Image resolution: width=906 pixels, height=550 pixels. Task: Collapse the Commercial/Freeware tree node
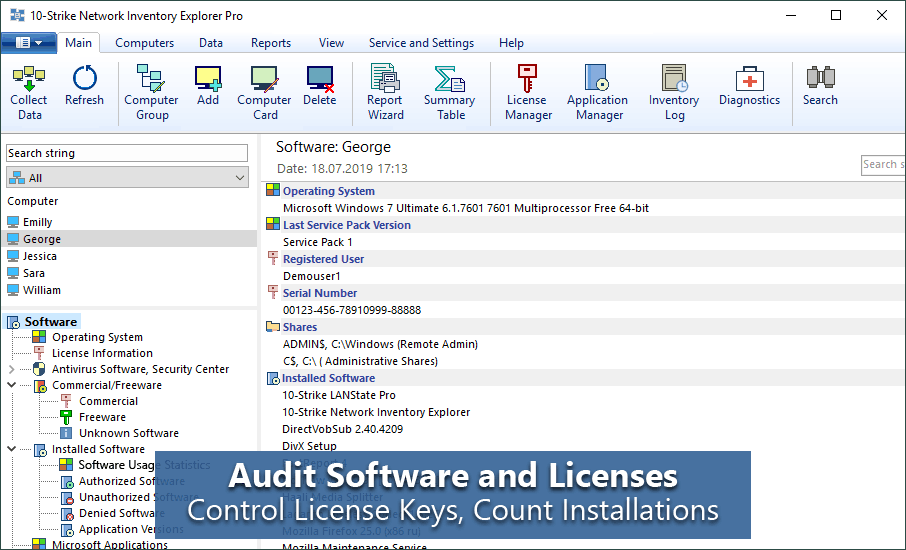pyautogui.click(x=11, y=385)
